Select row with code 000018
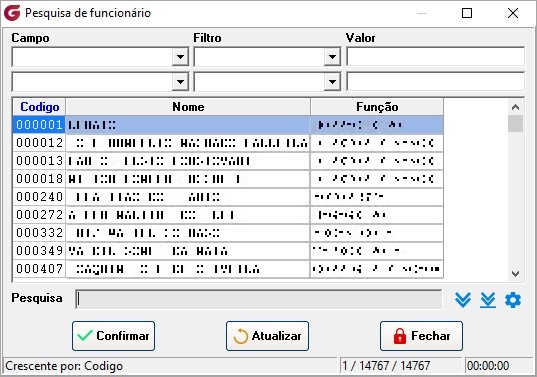Viewport: 537px width, 377px height. tap(228, 179)
